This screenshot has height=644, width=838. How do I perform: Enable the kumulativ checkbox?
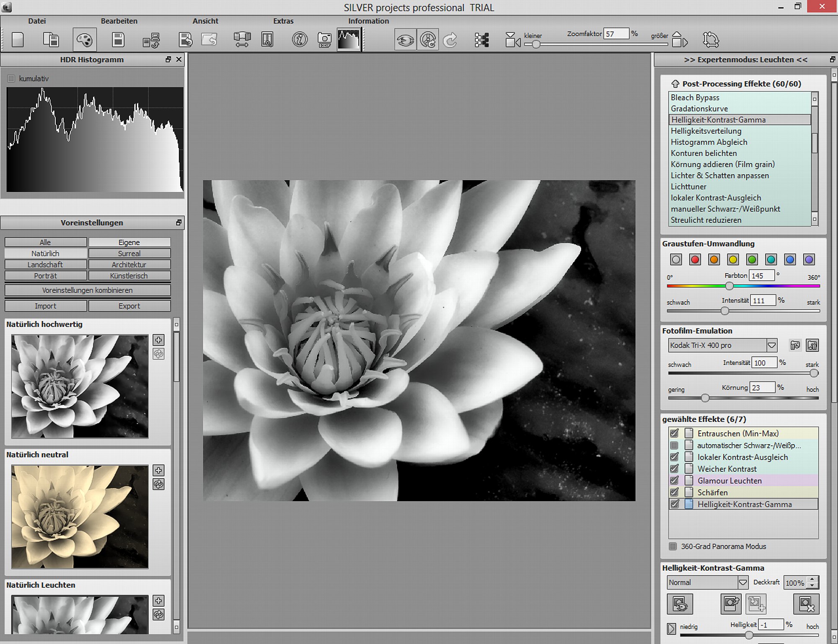coord(11,78)
